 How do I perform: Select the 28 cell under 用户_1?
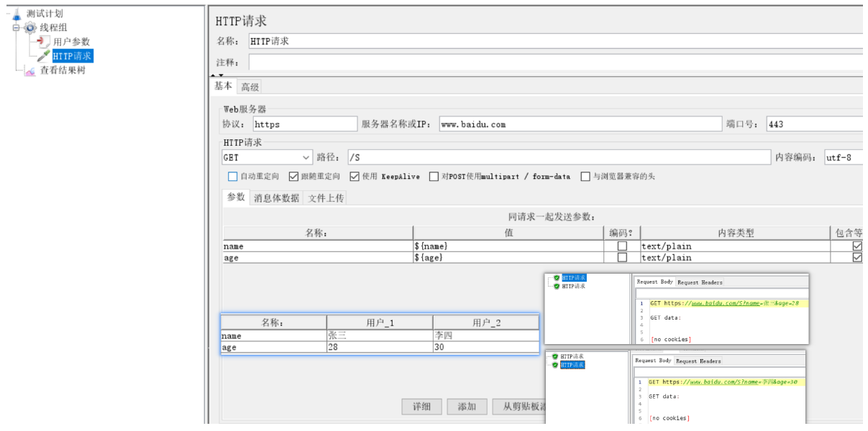click(380, 347)
